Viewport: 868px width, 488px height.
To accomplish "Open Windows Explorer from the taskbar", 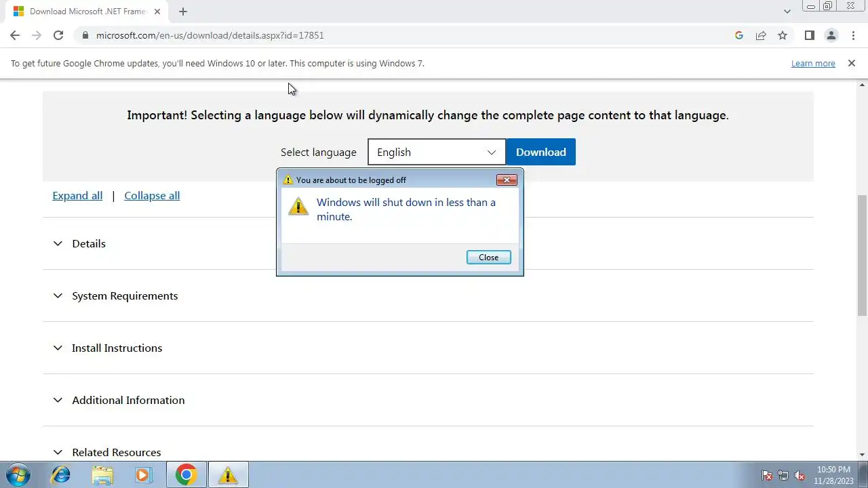I will pos(102,474).
